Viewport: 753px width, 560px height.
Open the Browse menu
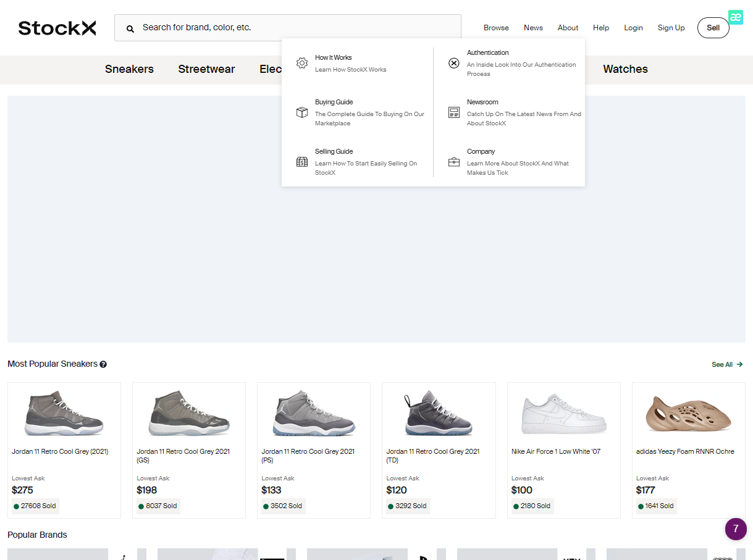(496, 28)
